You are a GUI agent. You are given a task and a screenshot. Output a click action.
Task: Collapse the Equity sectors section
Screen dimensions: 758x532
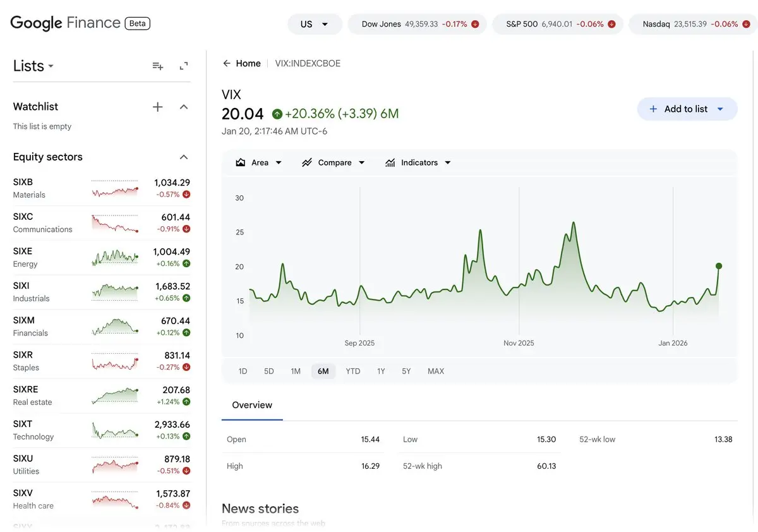(184, 157)
